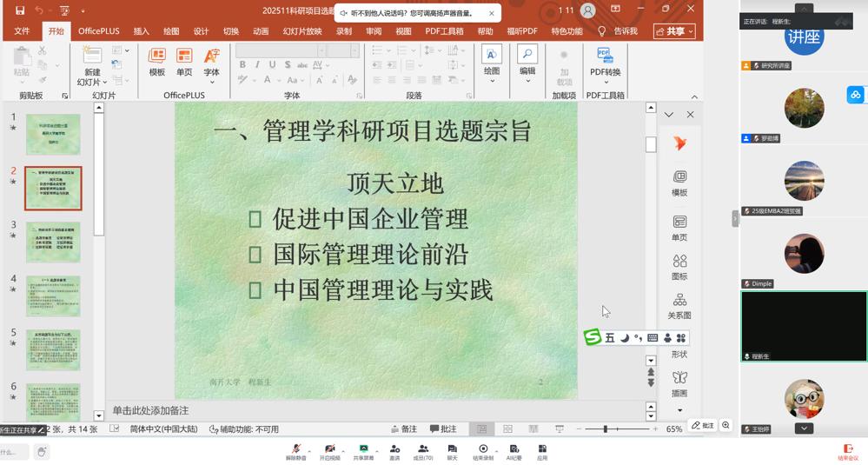The width and height of the screenshot is (868, 465).
Task: Open the 字体 OfficePLUS font icon
Action: tap(211, 65)
